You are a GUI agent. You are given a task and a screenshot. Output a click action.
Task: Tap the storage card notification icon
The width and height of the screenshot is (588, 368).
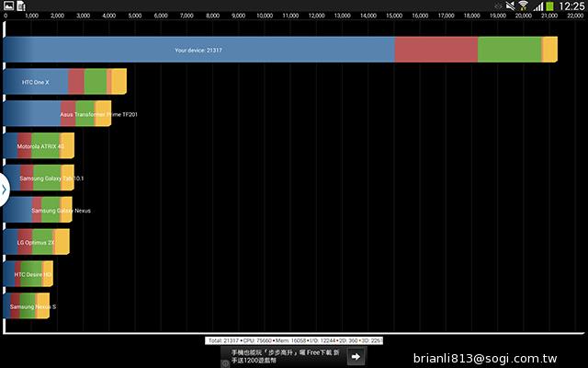(x=22, y=6)
